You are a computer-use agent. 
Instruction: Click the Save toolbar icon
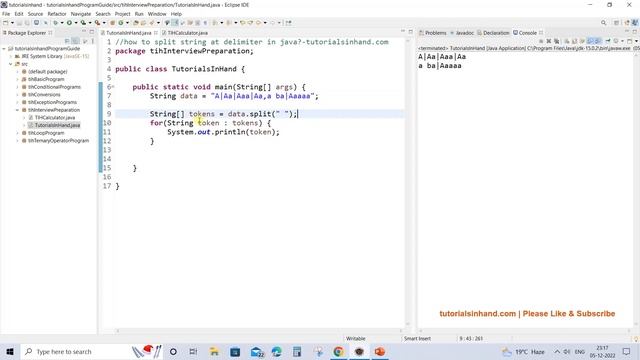pos(19,23)
